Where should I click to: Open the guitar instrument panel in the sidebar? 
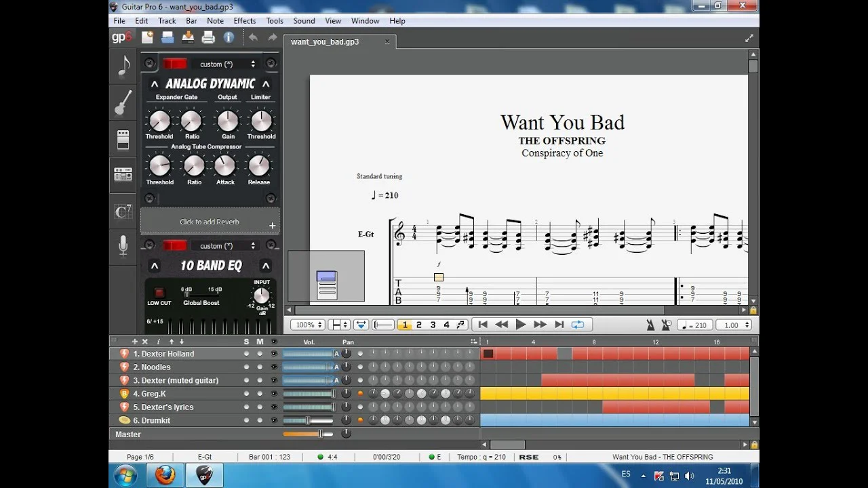[x=123, y=103]
